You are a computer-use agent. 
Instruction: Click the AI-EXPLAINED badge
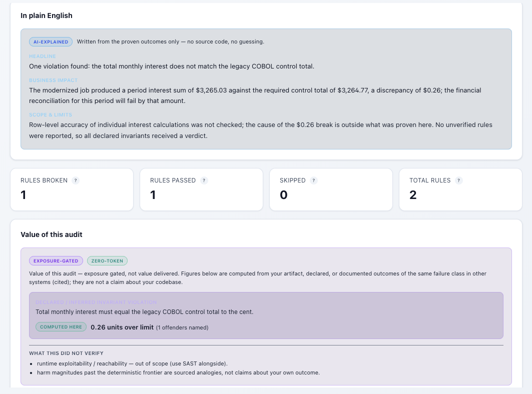51,41
